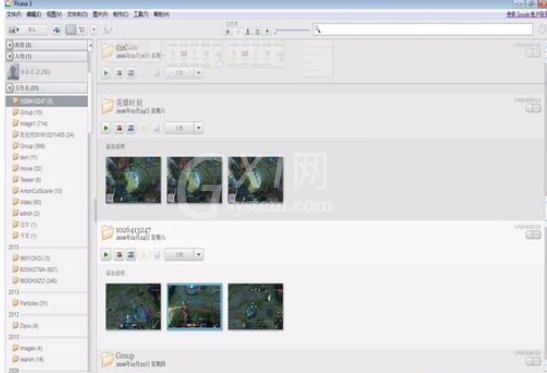Create movie presentation for 英雄时刻 folder
The image size is (547, 373).
[x=130, y=128]
